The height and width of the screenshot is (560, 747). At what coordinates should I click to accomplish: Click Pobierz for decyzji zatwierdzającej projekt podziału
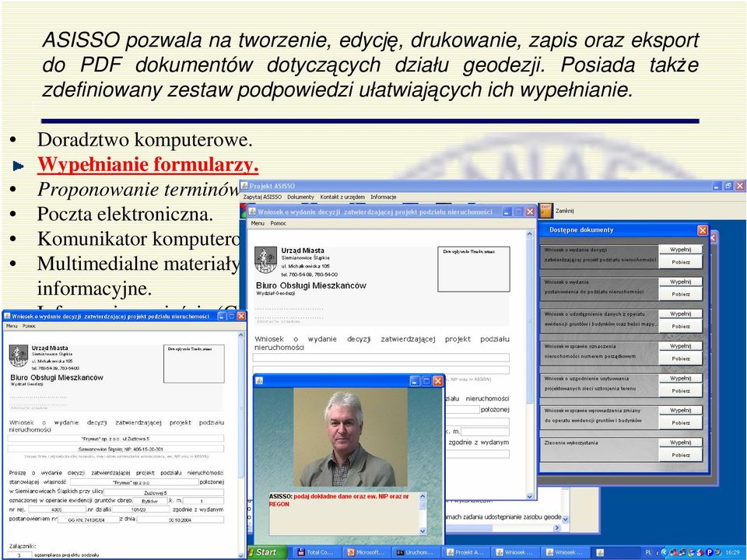(680, 262)
